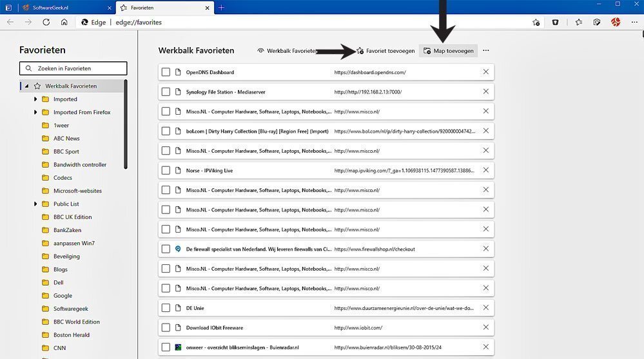Image resolution: width=644 pixels, height=359 pixels.
Task: Open the Favorites hub star-list icon
Action: click(579, 22)
